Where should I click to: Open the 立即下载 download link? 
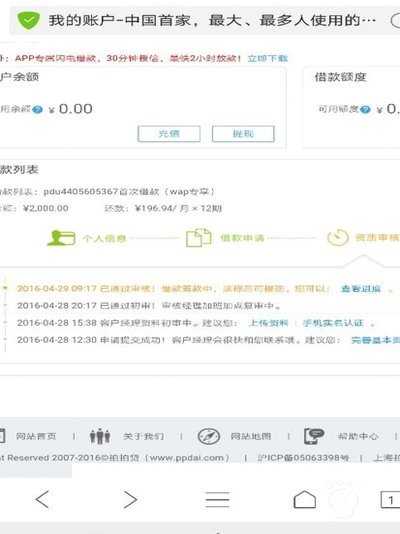point(268,58)
